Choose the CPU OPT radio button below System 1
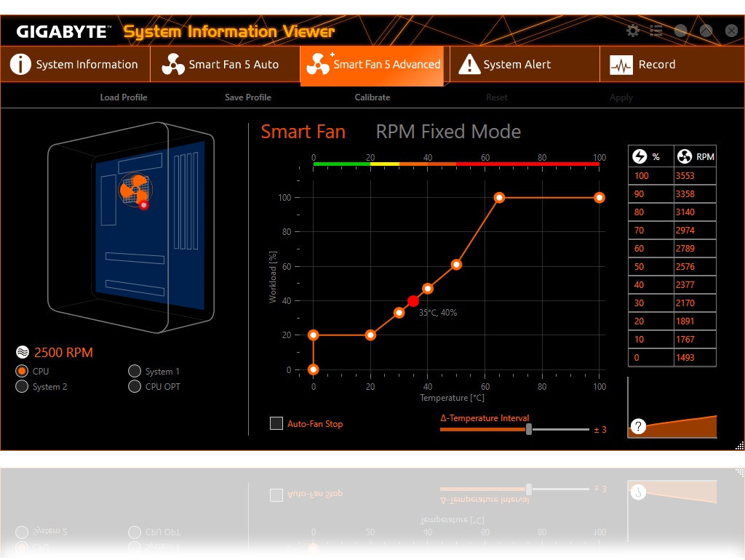Image resolution: width=745 pixels, height=560 pixels. [x=135, y=386]
